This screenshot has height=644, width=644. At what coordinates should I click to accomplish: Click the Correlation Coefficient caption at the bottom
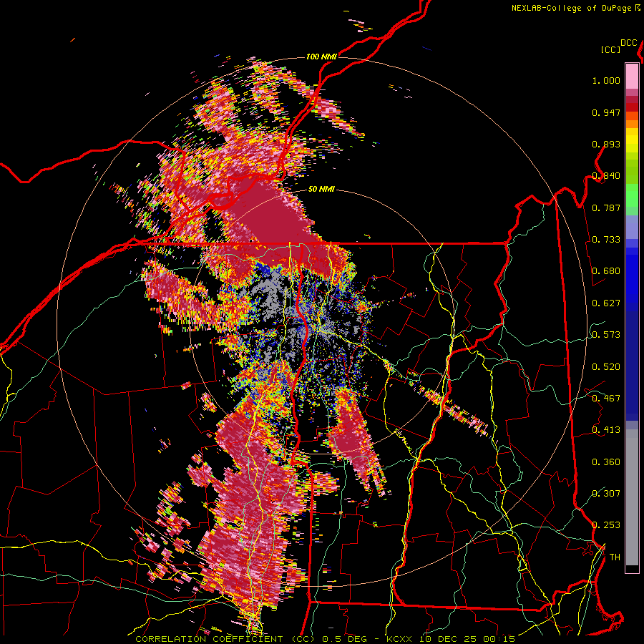[325, 639]
